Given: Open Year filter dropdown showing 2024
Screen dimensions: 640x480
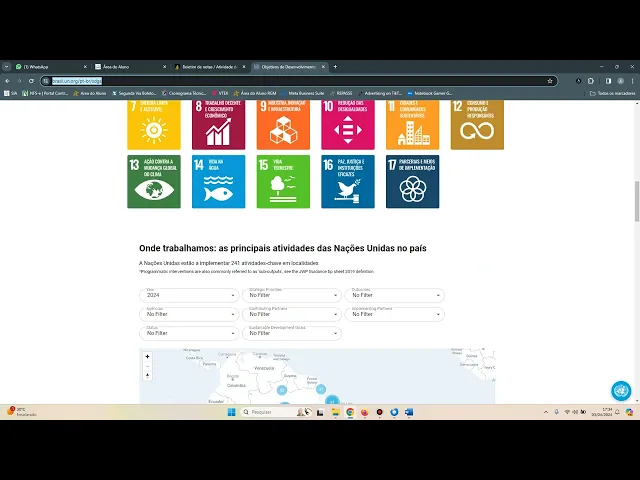Looking at the screenshot, I should 189,295.
